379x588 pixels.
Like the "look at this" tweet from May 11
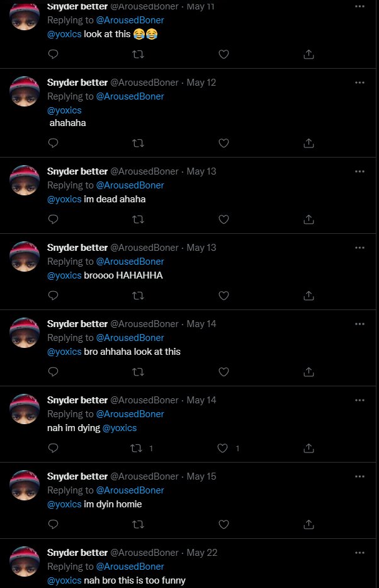(x=223, y=55)
